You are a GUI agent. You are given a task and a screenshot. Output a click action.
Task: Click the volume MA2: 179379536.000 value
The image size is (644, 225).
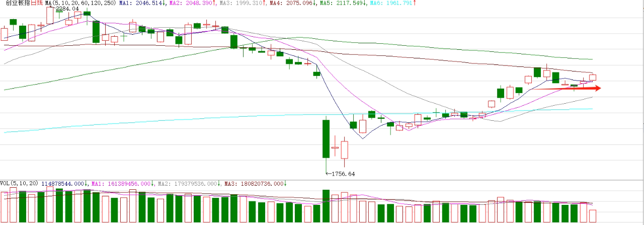[x=188, y=184]
